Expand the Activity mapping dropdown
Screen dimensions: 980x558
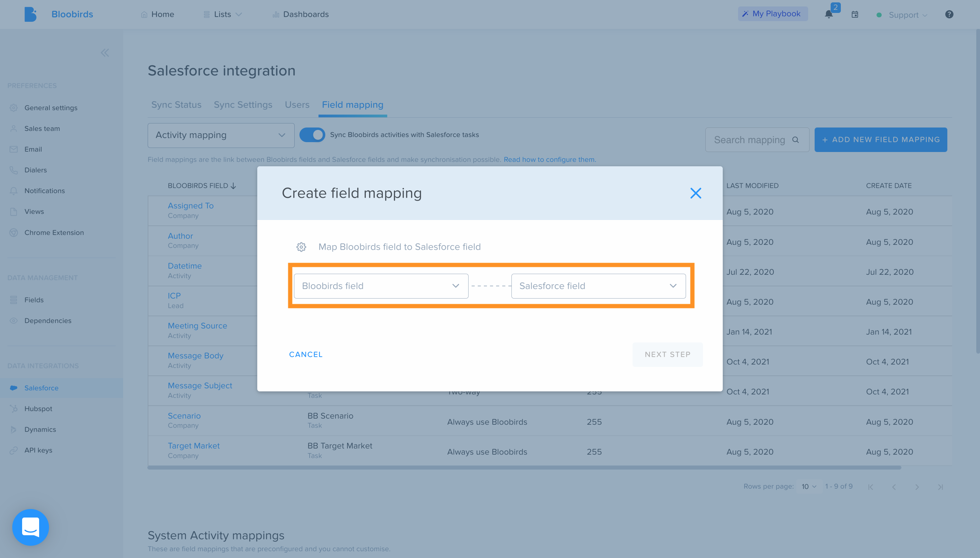tap(221, 135)
